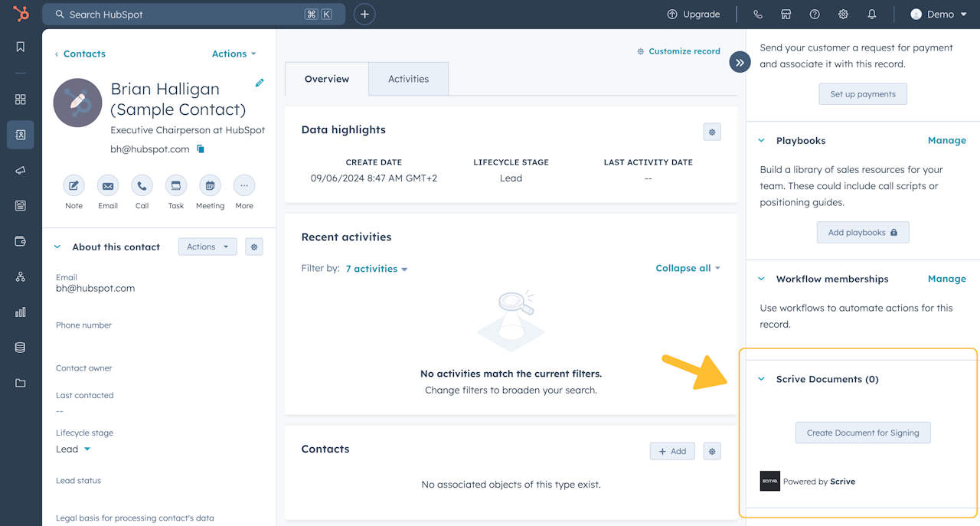980x526 pixels.
Task: Click the Note icon under contact name
Action: (73, 185)
